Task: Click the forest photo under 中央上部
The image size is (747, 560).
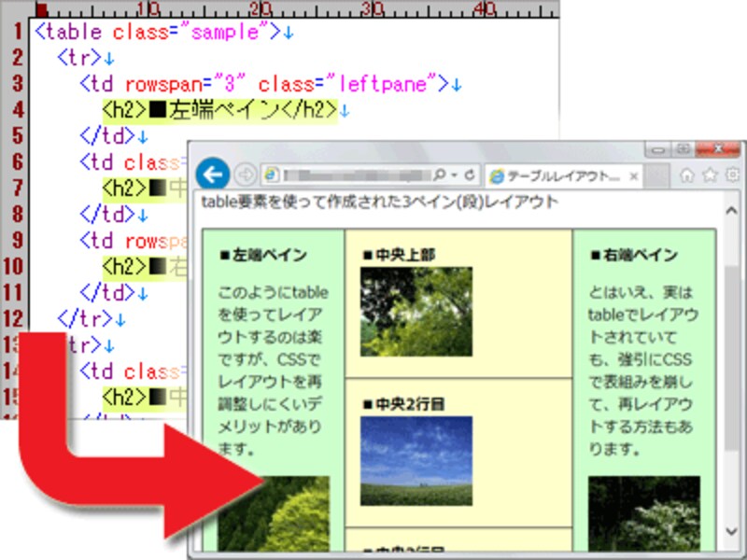Action: pos(416,312)
